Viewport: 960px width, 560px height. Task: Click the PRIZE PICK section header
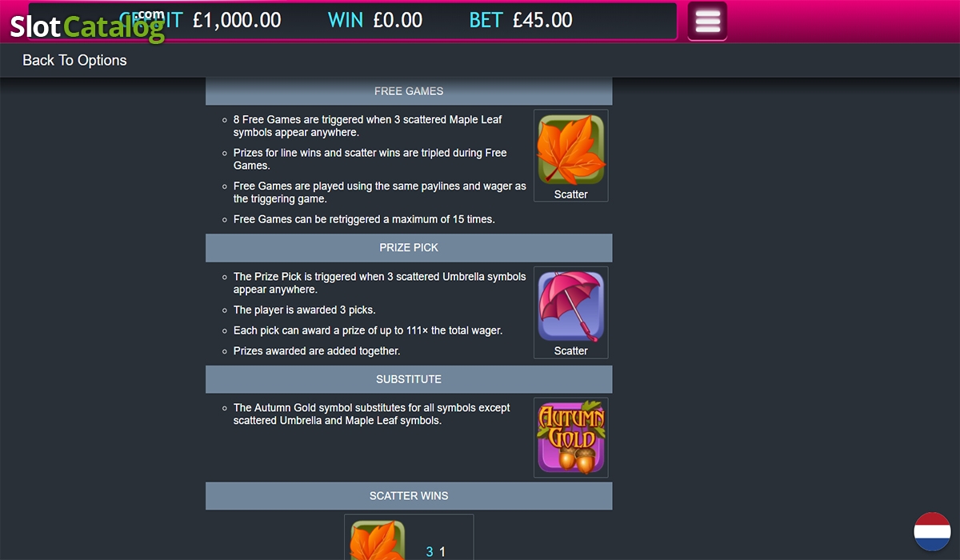click(x=409, y=248)
